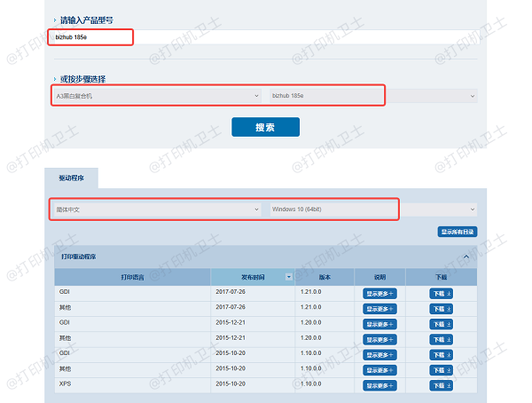
Task: Collapse the 打印驱动程序 section
Action: click(466, 257)
